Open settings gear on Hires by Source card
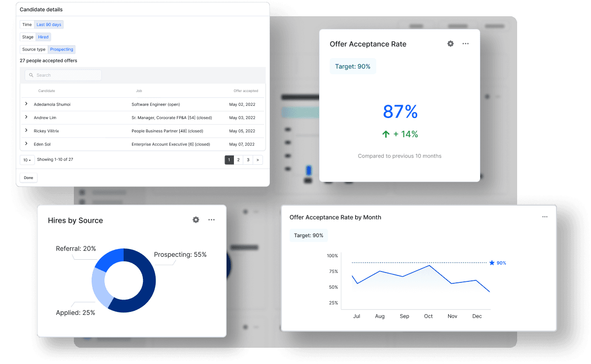The width and height of the screenshot is (591, 364). [x=196, y=220]
